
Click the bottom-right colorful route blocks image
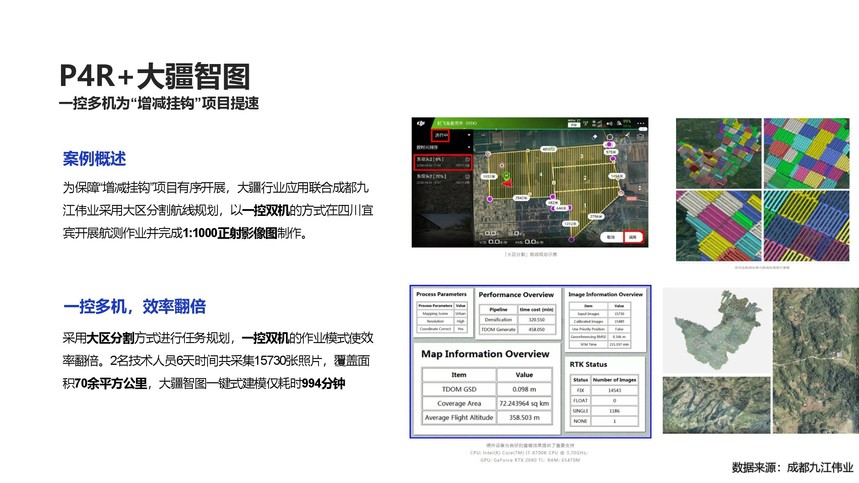(806, 226)
